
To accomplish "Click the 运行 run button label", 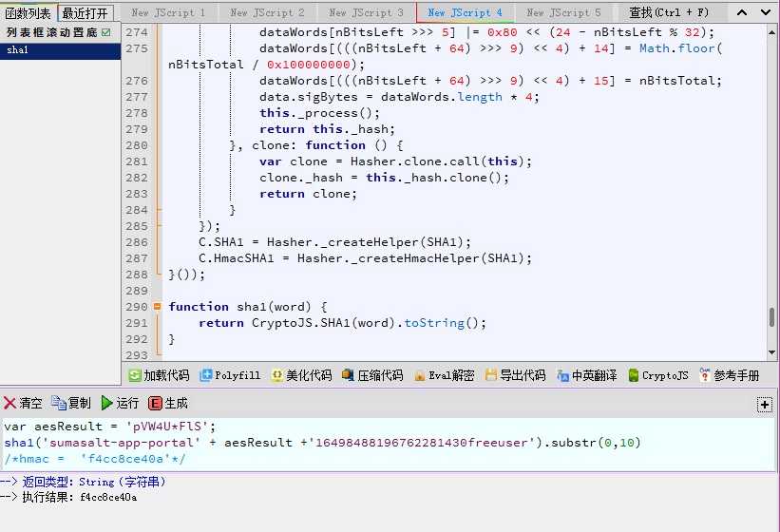I will coord(127,403).
